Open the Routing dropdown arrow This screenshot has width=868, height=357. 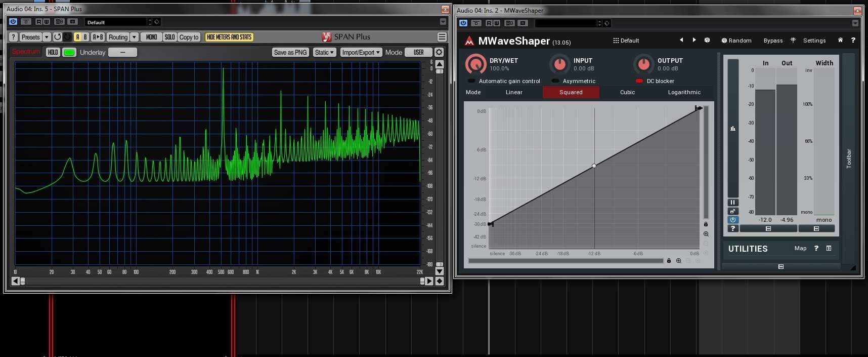134,37
